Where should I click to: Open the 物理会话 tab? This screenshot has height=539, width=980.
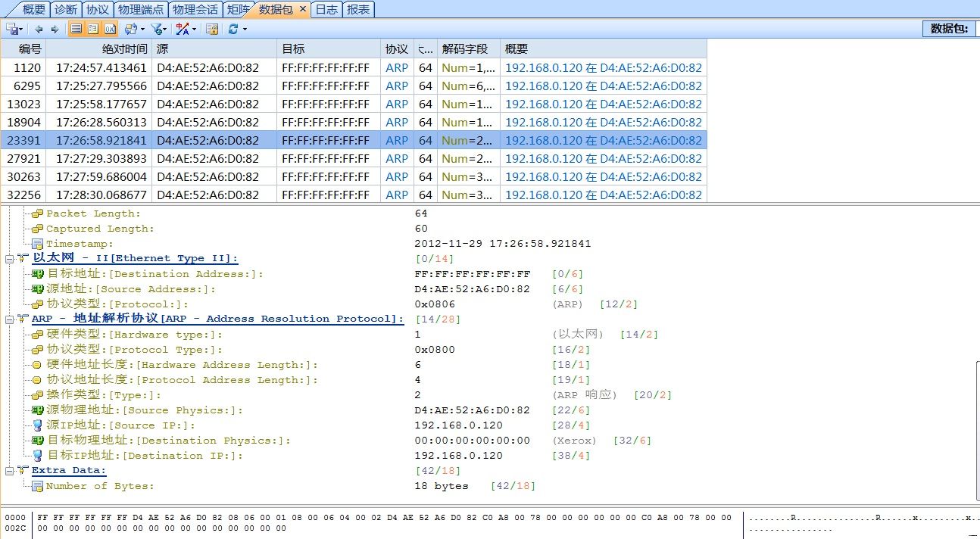coord(195,9)
